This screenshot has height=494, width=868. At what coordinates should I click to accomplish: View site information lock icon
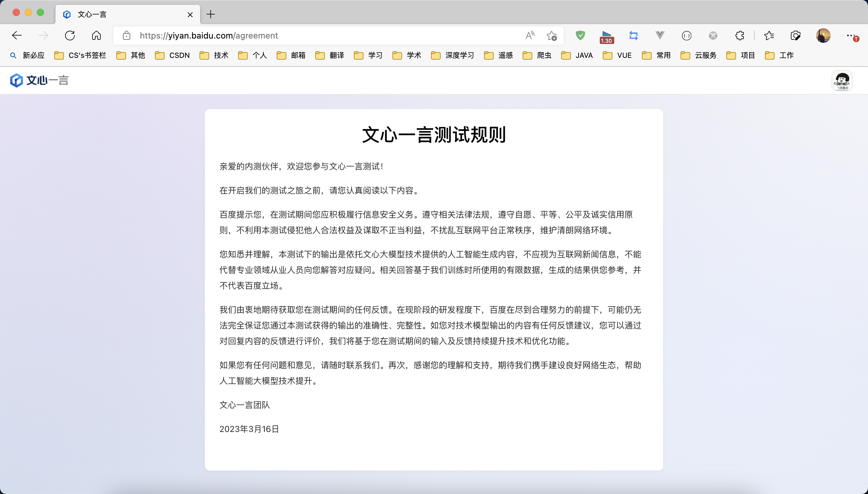(127, 35)
